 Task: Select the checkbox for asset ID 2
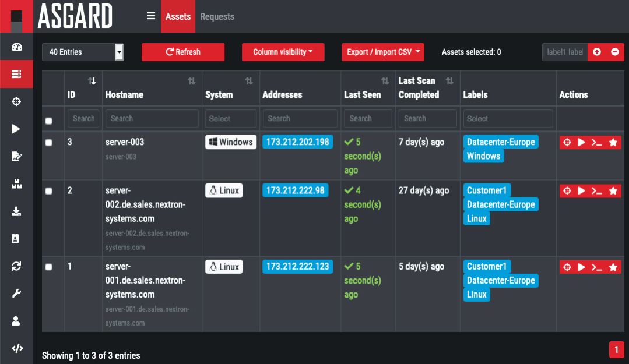[49, 191]
